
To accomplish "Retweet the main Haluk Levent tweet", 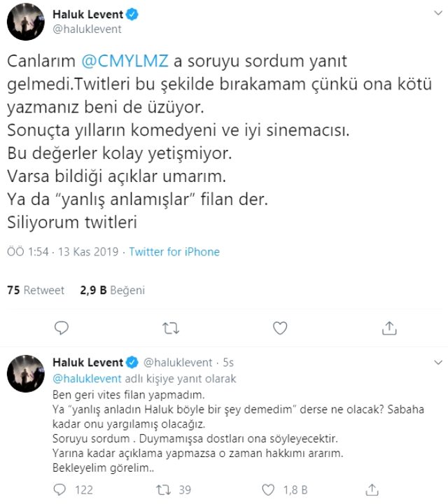I will (x=170, y=328).
